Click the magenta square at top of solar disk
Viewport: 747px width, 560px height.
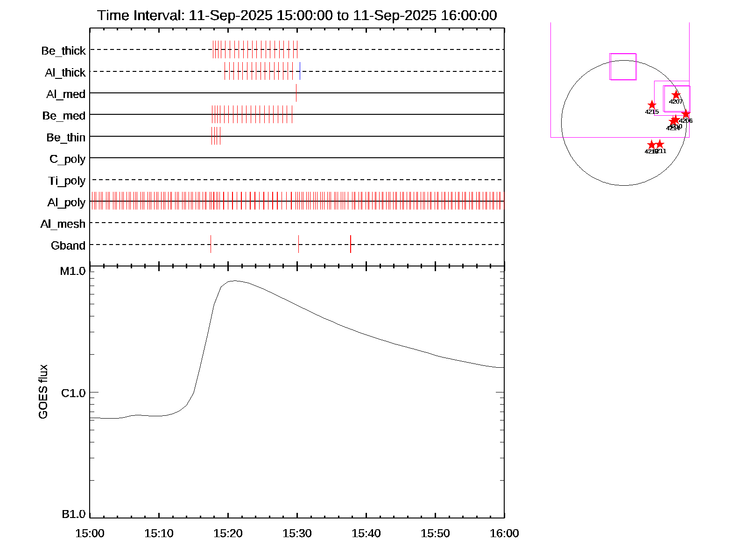pyautogui.click(x=623, y=67)
